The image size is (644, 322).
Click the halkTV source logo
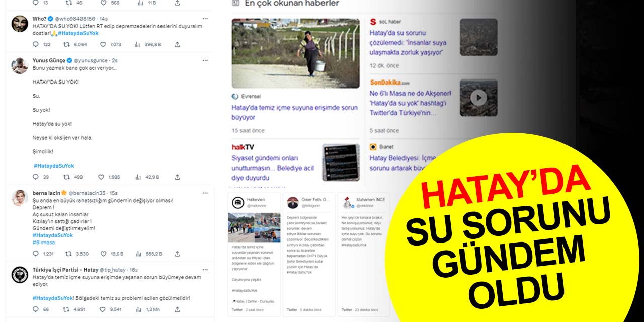pyautogui.click(x=243, y=147)
